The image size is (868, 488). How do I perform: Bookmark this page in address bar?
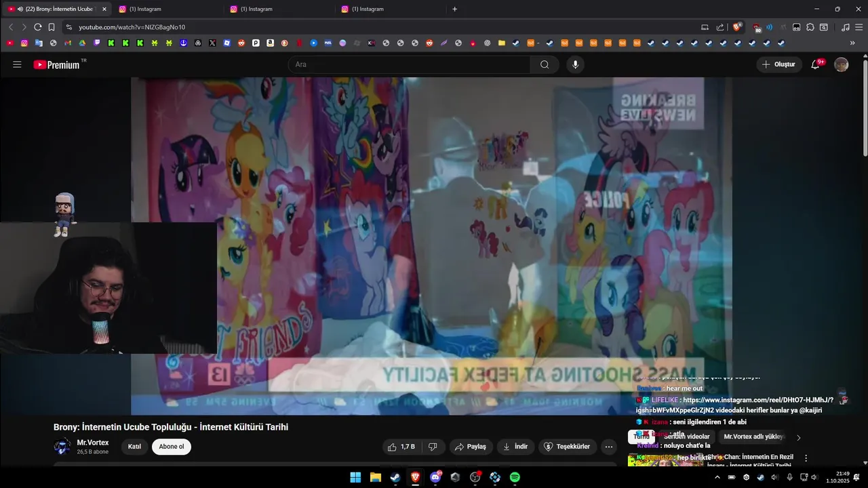[52, 27]
